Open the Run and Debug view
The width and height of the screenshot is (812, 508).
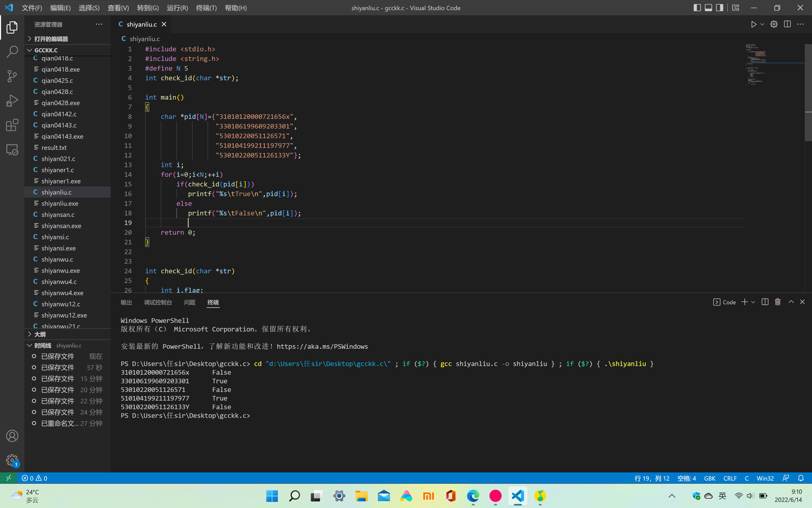(x=12, y=101)
